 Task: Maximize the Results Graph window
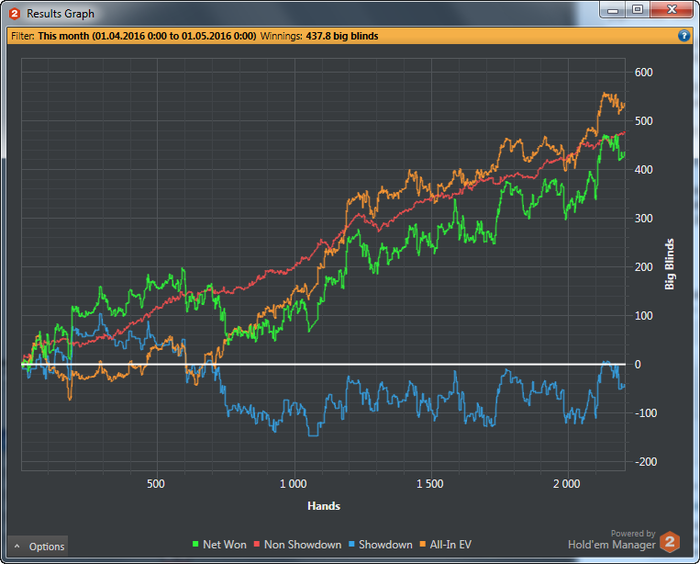pyautogui.click(x=638, y=10)
